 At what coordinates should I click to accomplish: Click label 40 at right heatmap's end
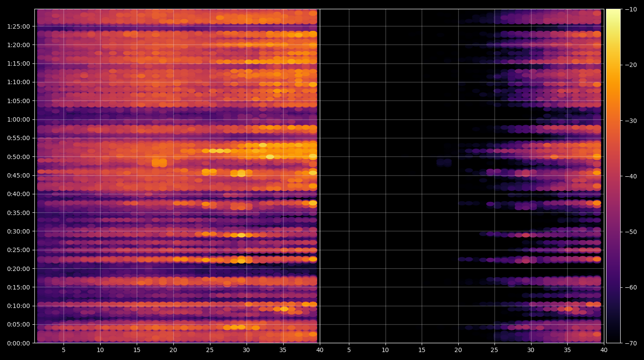click(604, 350)
